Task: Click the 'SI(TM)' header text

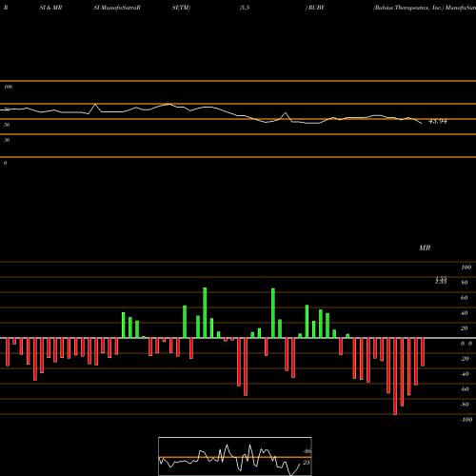Action: pos(181,8)
